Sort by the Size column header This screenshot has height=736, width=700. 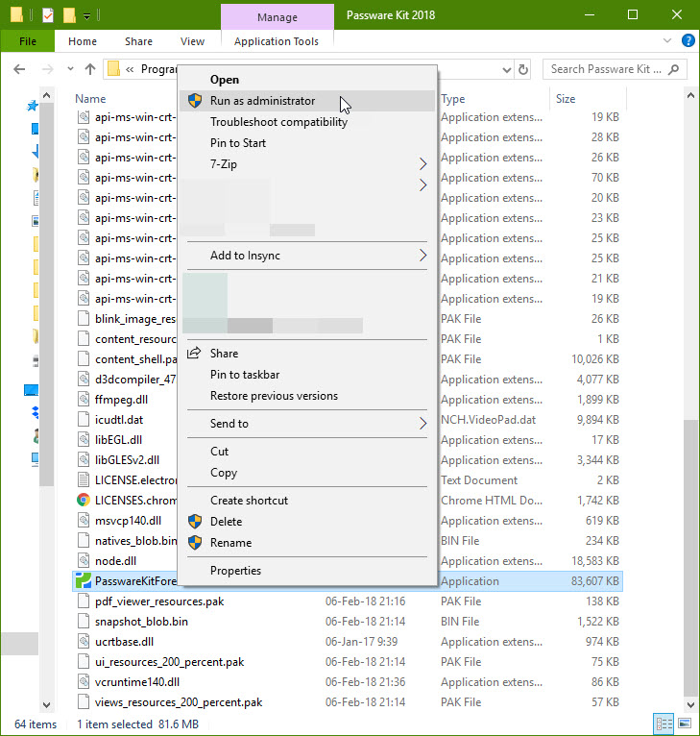566,99
